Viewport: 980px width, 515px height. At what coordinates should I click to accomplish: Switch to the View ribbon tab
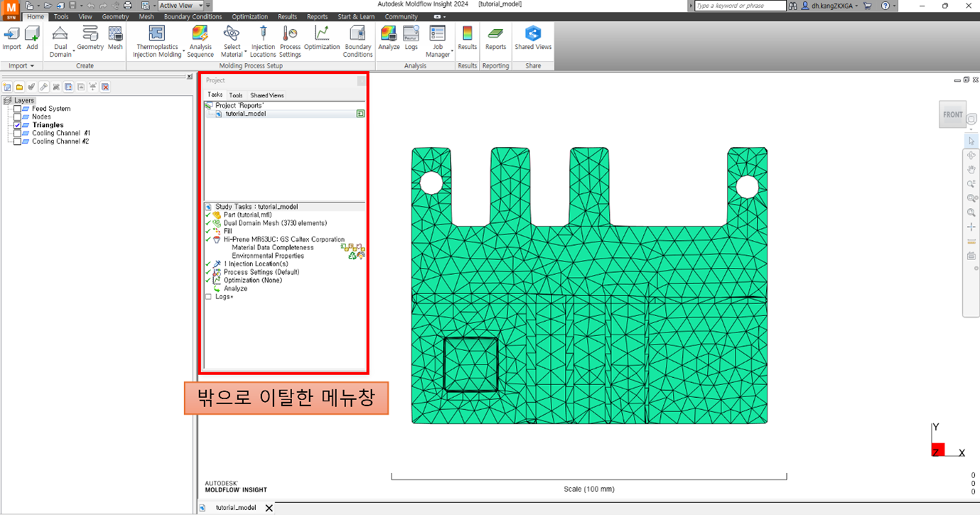coord(85,16)
